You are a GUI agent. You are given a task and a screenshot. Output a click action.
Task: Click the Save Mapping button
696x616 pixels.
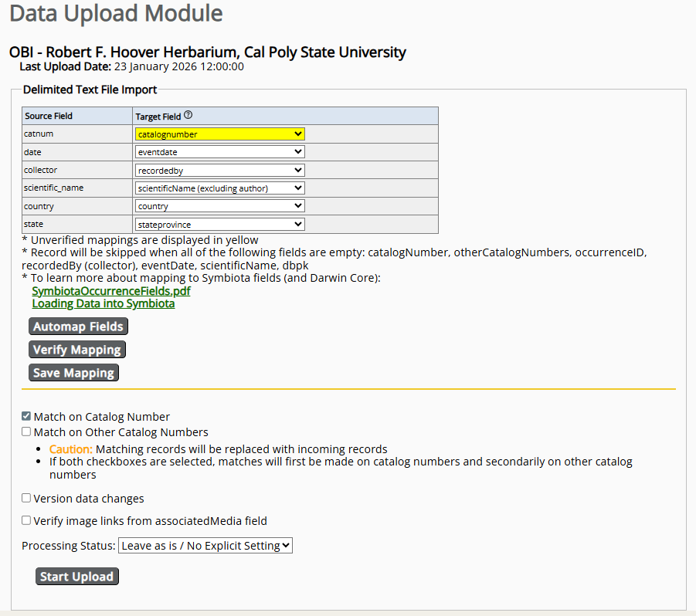pos(73,372)
